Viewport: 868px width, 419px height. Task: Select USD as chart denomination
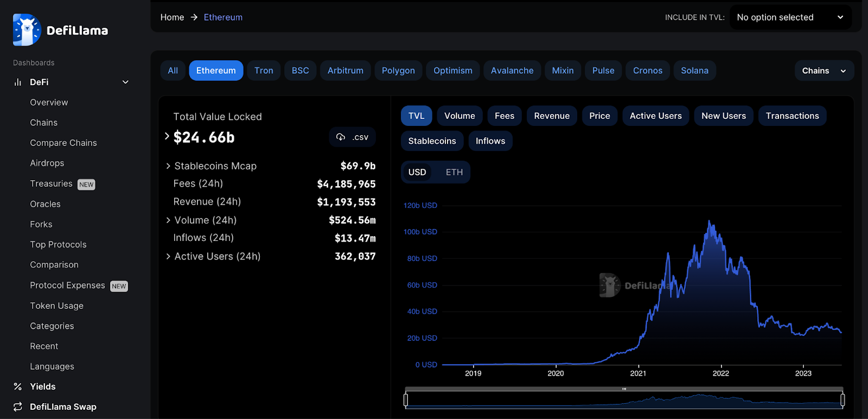417,172
